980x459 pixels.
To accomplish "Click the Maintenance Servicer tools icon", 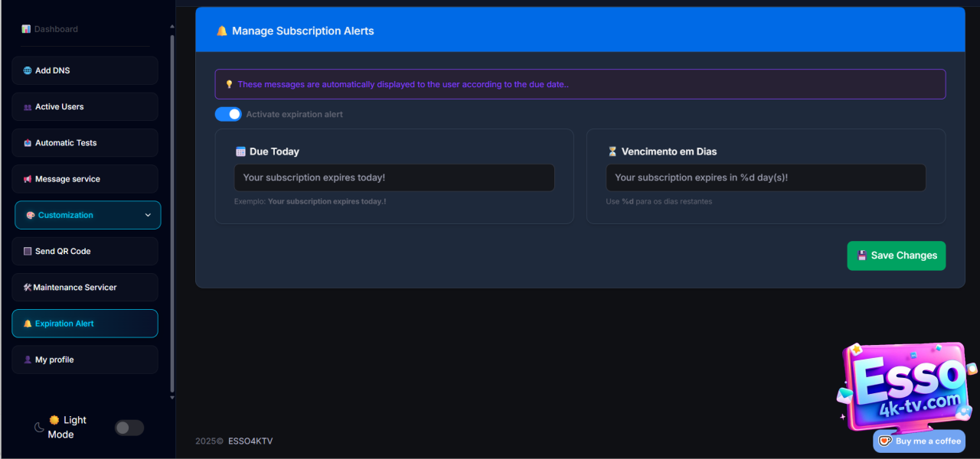I will 28,288.
